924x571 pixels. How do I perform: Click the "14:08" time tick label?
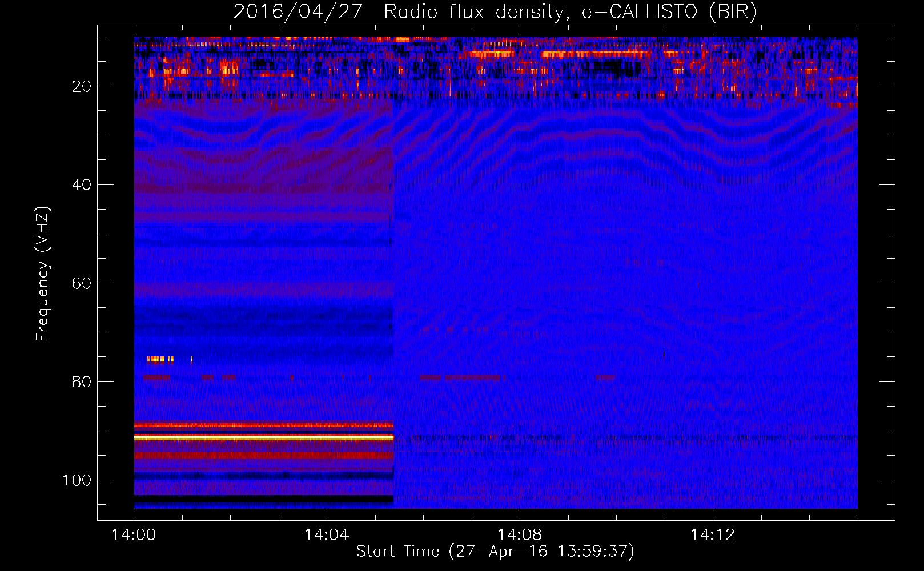[x=520, y=535]
